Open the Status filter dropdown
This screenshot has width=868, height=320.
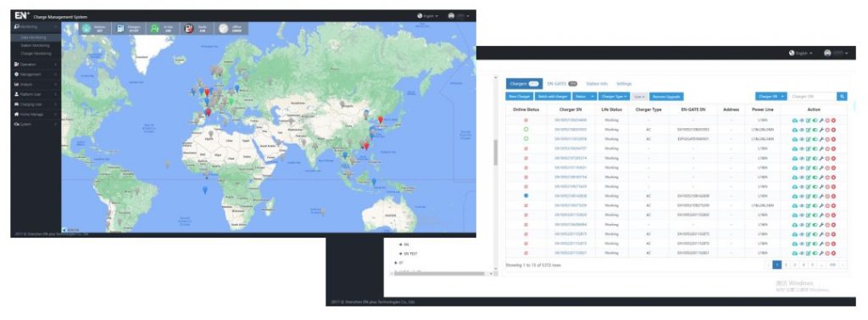pos(585,97)
